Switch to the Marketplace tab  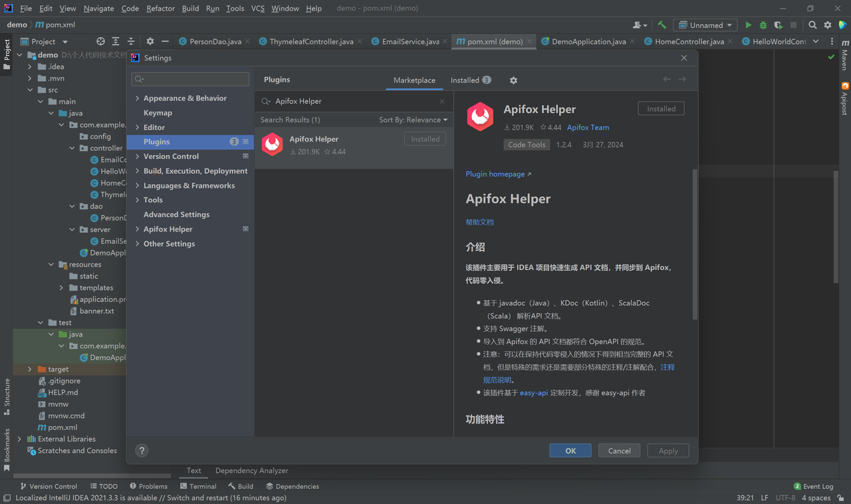click(414, 80)
